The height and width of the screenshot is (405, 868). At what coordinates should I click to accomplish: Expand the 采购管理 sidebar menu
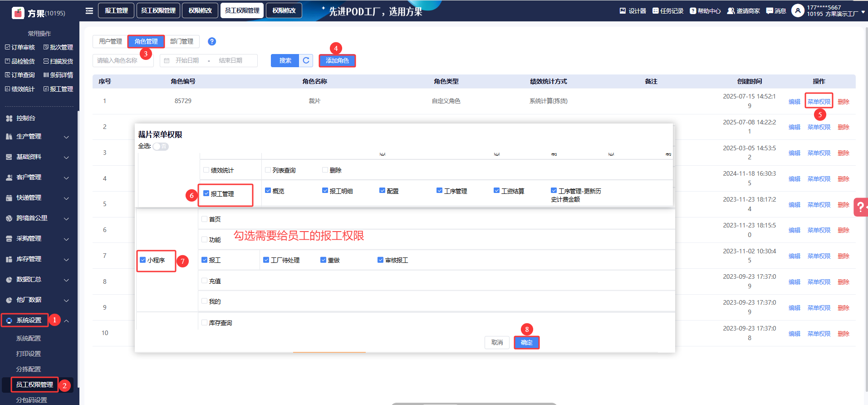pyautogui.click(x=38, y=238)
